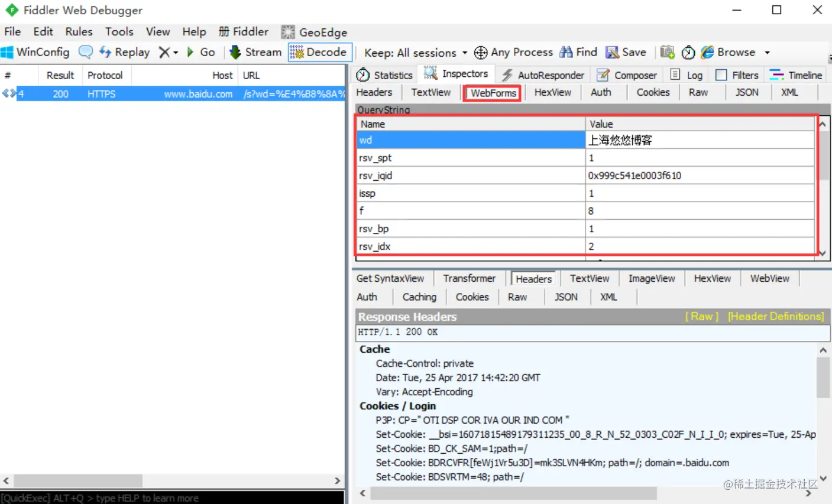Open the Tools menu
Screen dimensions: 832x504
119,32
